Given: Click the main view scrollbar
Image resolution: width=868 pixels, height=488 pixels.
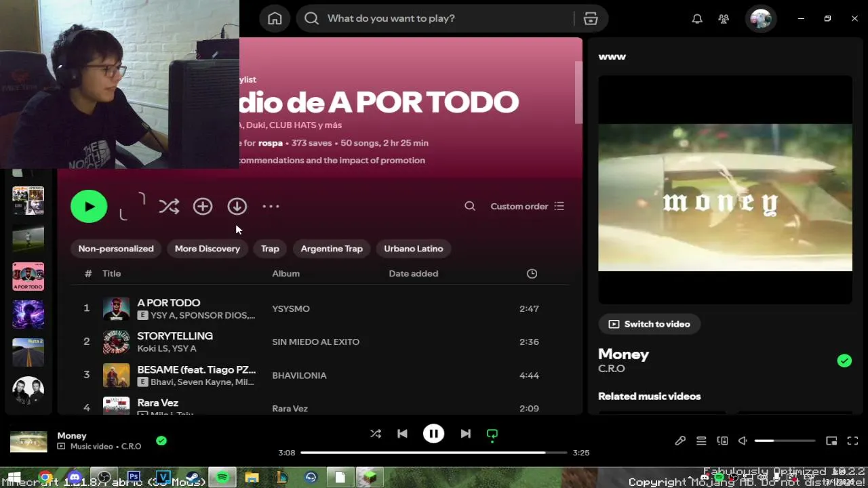Looking at the screenshot, I should (x=578, y=93).
